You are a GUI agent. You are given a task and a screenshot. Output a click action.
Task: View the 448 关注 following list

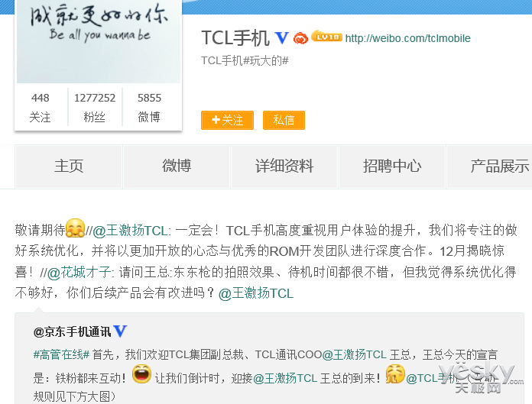click(40, 107)
